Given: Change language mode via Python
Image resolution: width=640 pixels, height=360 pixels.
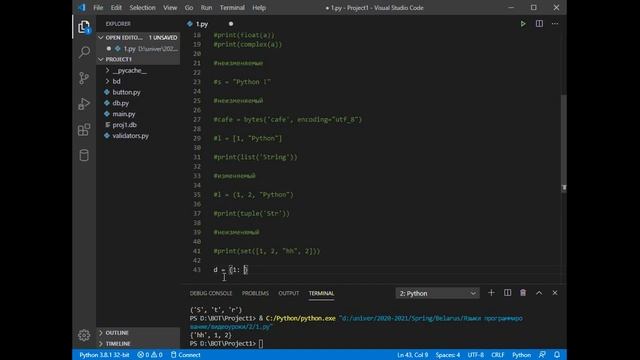Looking at the screenshot, I should [521, 355].
